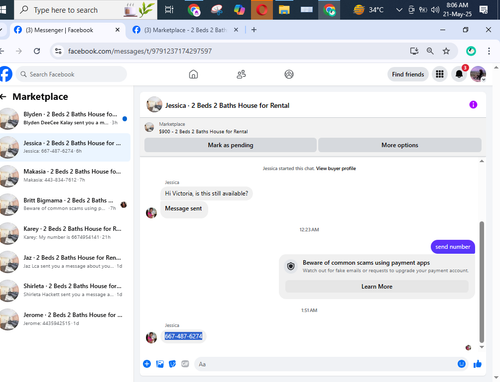Image resolution: width=500 pixels, height=382 pixels.
Task: Open Jaz conversation in list
Action: (65, 262)
